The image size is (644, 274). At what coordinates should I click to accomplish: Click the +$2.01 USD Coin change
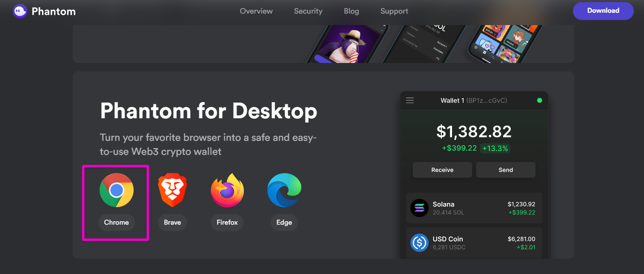[x=526, y=247]
